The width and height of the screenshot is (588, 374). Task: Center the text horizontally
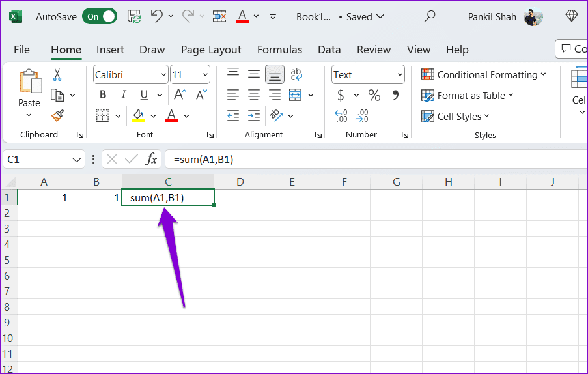(254, 95)
